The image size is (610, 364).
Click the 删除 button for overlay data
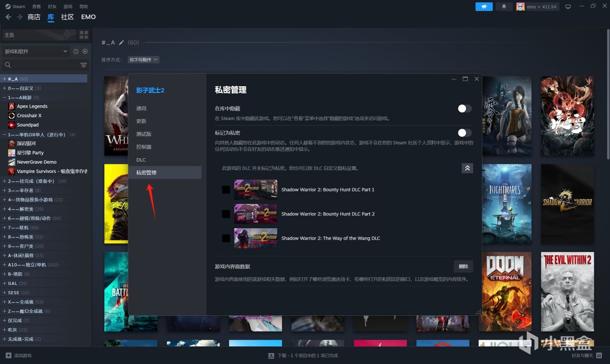[463, 266]
